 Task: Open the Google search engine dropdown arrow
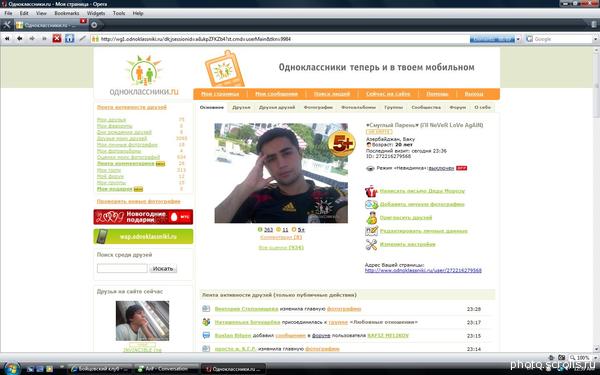(595, 39)
